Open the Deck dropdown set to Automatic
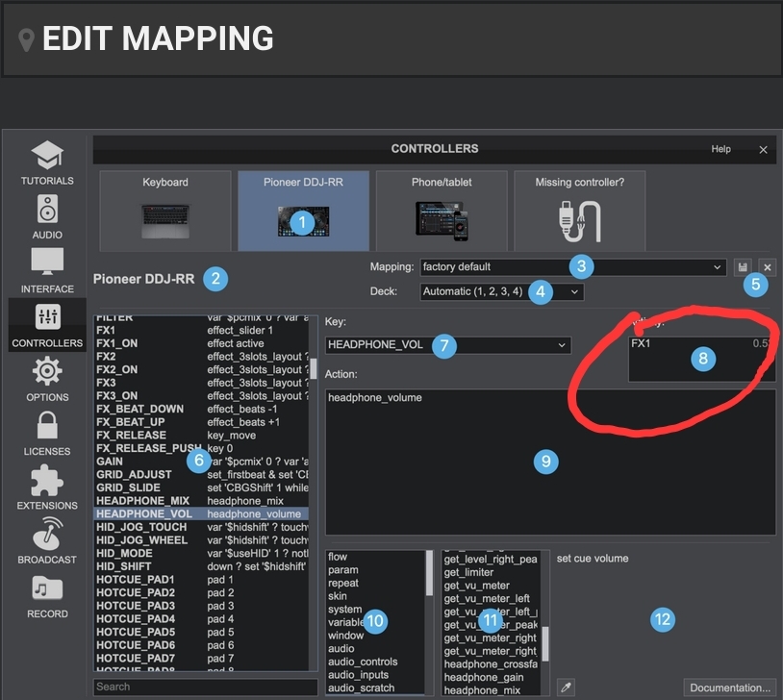Image resolution: width=783 pixels, height=700 pixels. click(502, 291)
